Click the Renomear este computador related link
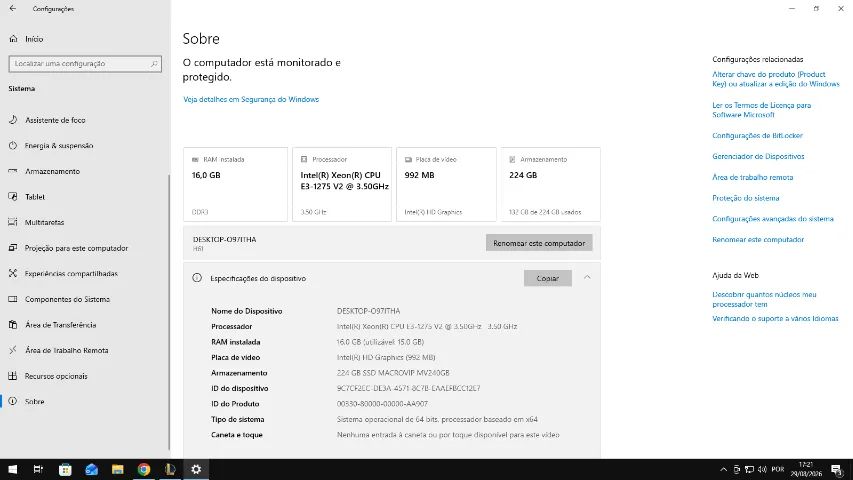The image size is (853, 480). (x=758, y=239)
